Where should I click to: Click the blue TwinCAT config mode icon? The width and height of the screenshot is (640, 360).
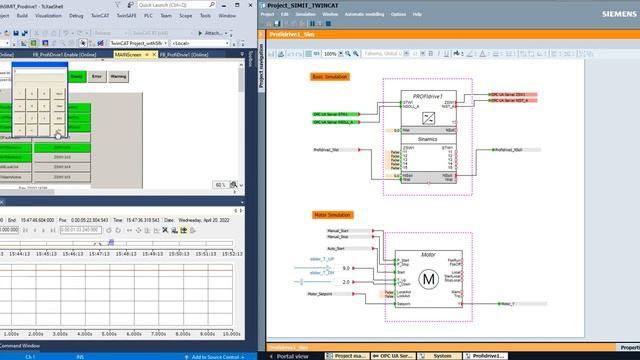45,43
